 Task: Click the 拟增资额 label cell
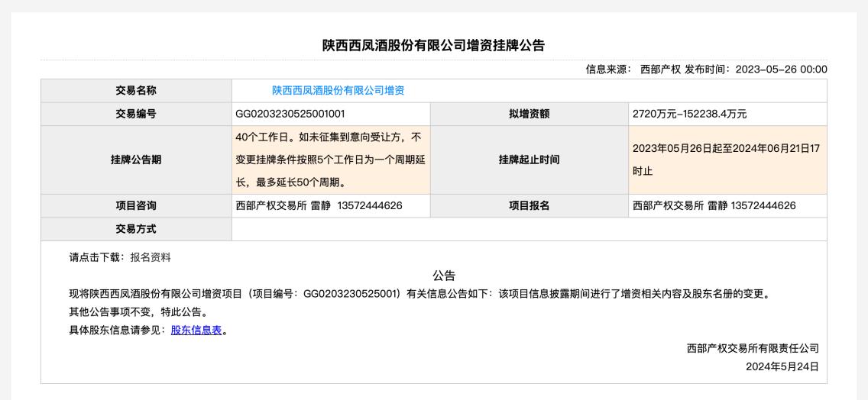tap(530, 114)
